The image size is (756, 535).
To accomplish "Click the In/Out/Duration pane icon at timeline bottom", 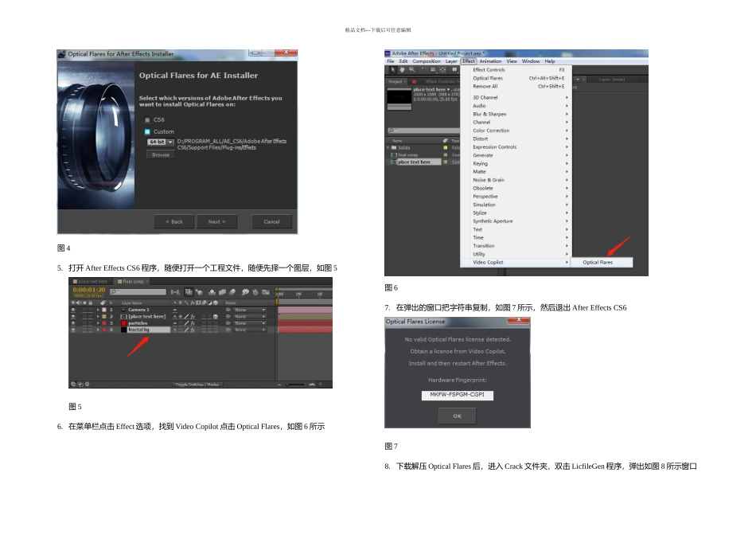I will pyautogui.click(x=87, y=384).
